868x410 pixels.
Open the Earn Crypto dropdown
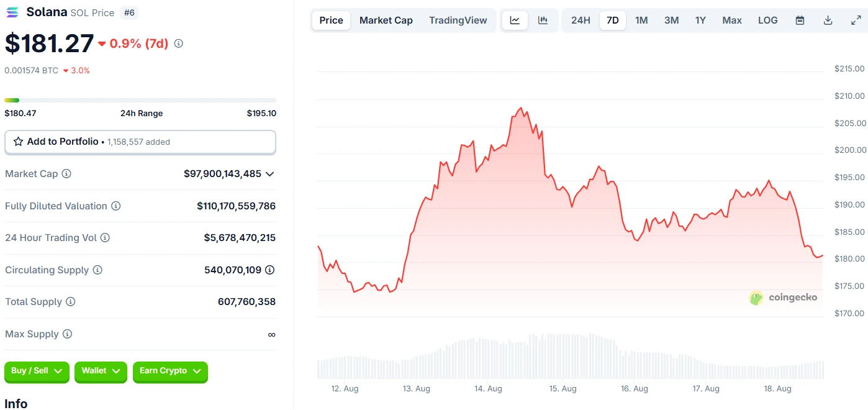tap(170, 371)
